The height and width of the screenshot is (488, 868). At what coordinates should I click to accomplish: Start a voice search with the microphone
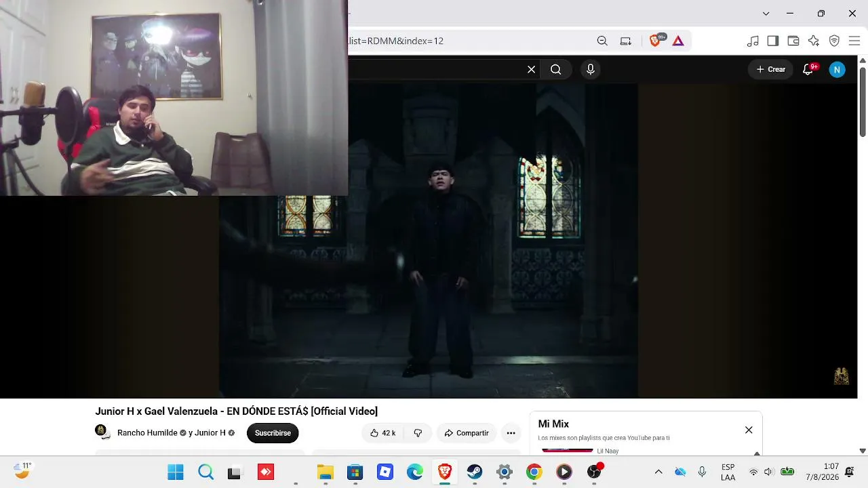pyautogui.click(x=591, y=69)
